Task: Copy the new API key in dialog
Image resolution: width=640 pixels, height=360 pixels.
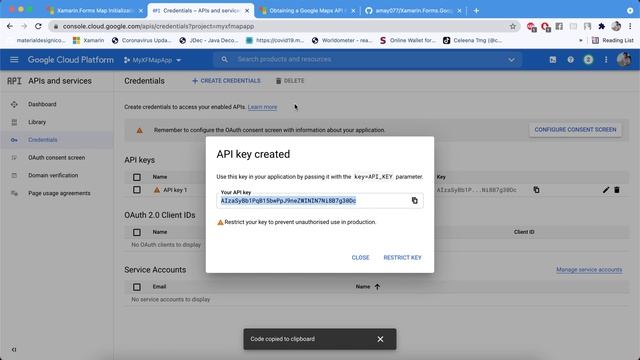Action: pos(415,200)
